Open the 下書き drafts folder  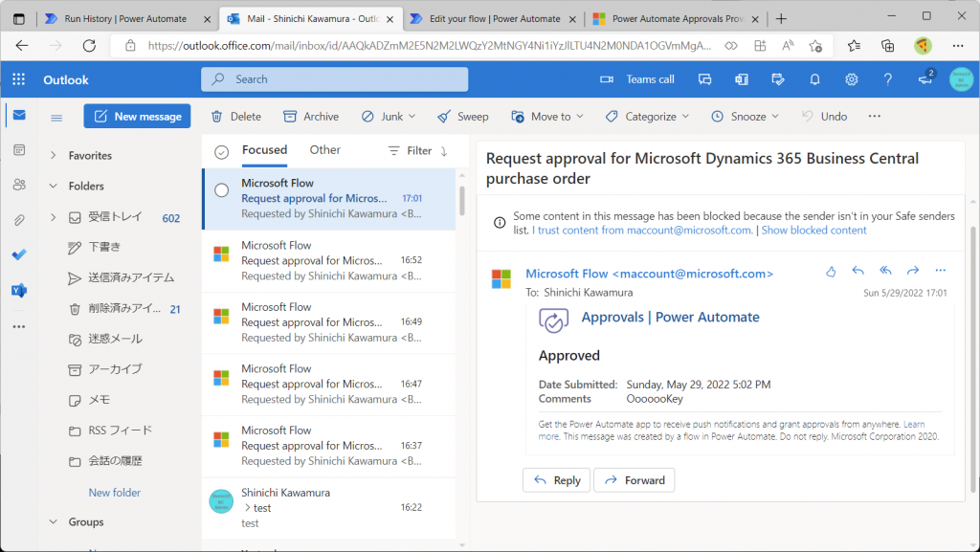pyautogui.click(x=103, y=247)
